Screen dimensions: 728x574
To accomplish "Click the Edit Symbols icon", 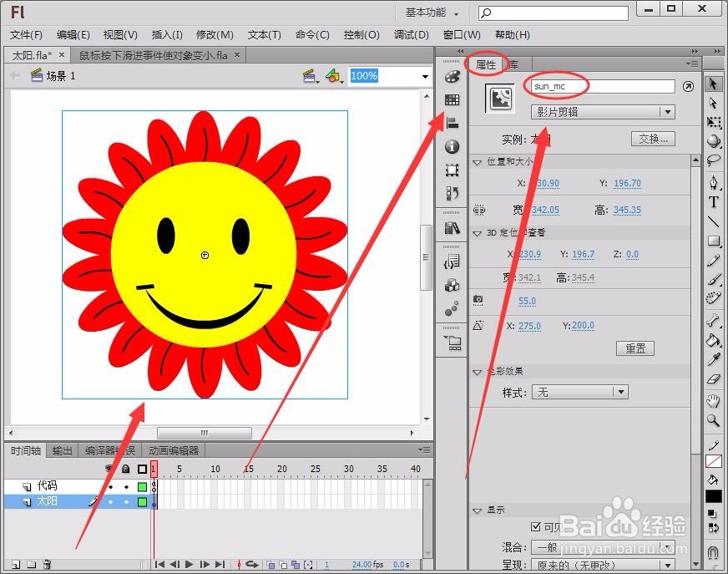I will pyautogui.click(x=334, y=75).
